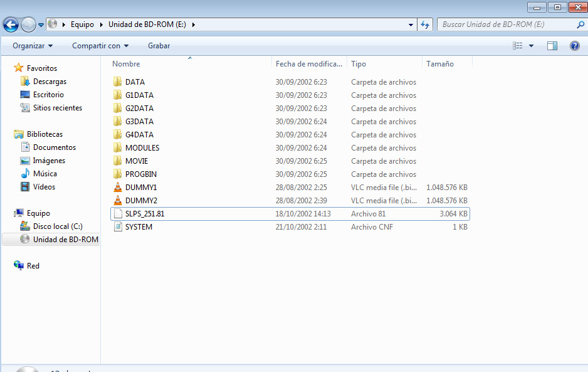
Task: Select the SLPS_251.81 size 3.064 KB
Action: coord(454,213)
